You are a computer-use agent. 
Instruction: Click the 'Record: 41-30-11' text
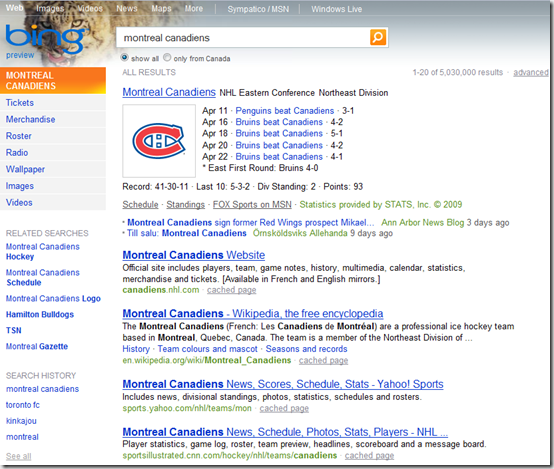click(x=155, y=187)
